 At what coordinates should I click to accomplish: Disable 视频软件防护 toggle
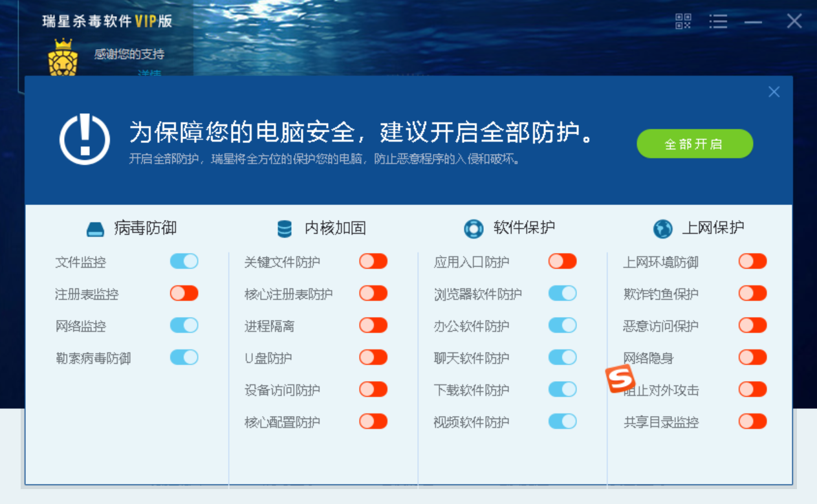(x=563, y=421)
